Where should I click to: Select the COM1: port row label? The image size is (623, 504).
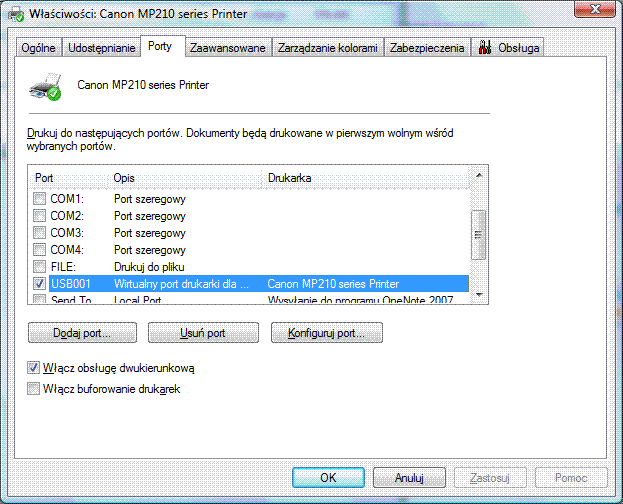(x=67, y=198)
